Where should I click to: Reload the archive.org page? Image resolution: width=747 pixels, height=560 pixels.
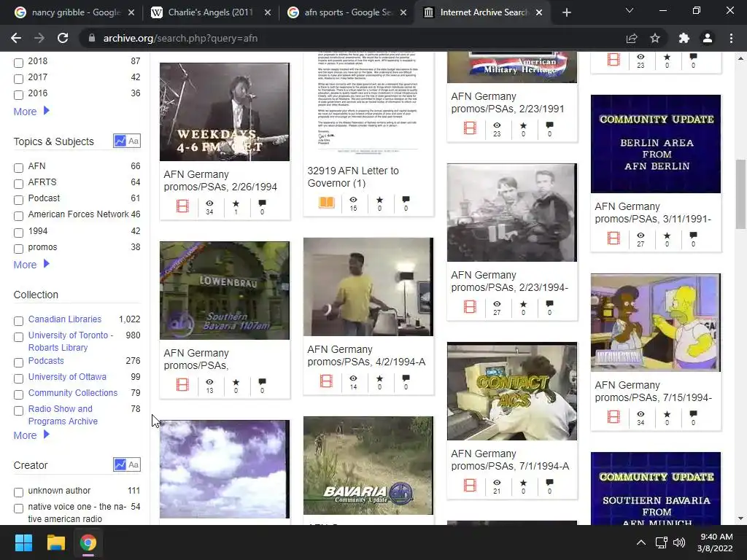coord(63,38)
